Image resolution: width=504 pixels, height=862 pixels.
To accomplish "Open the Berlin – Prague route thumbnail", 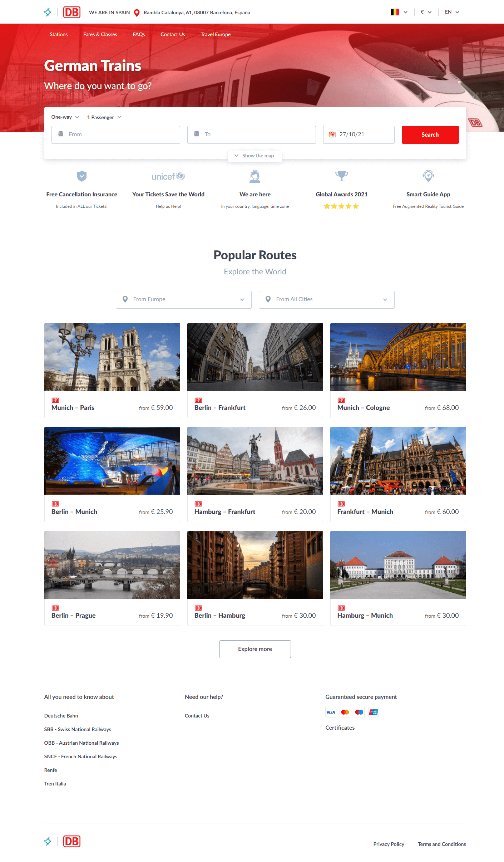I will coord(112,564).
